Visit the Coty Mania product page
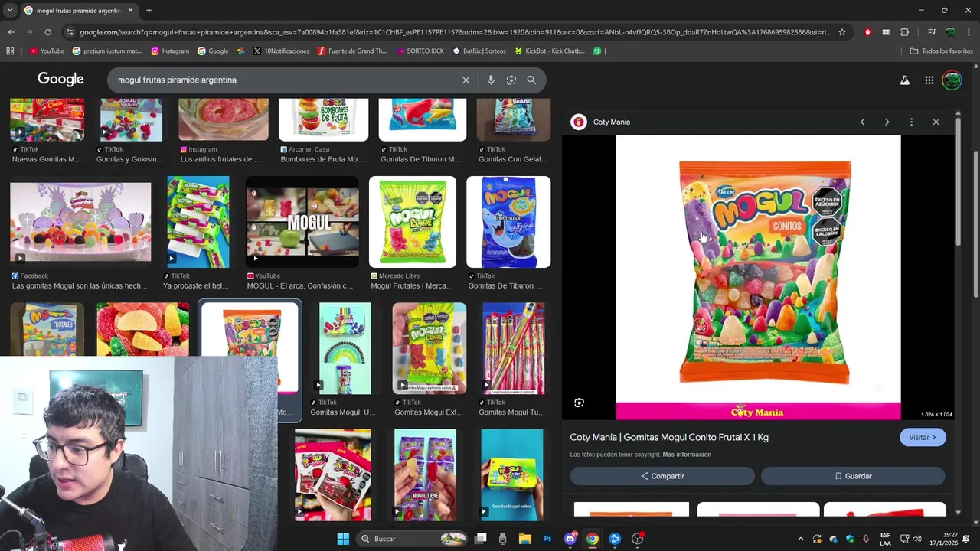 coord(923,437)
